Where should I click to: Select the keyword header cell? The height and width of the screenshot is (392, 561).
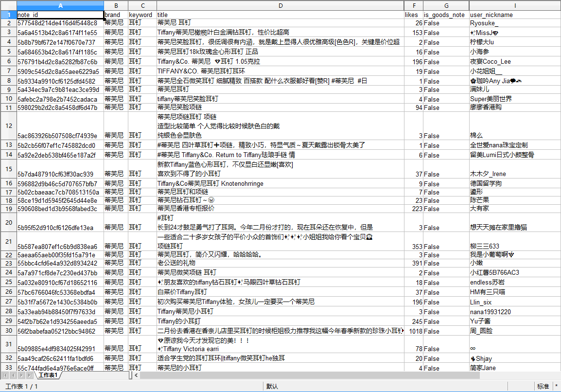[x=142, y=15]
